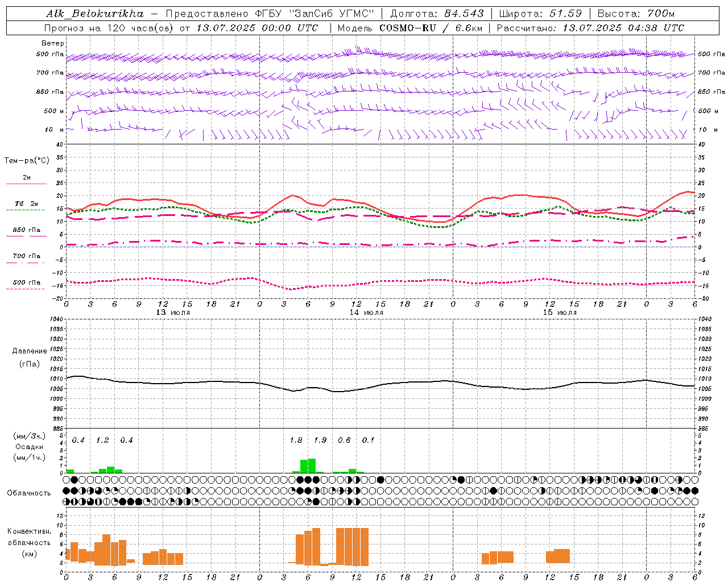
Task: Click the Конвективн. convective cloud label
Action: click(29, 531)
